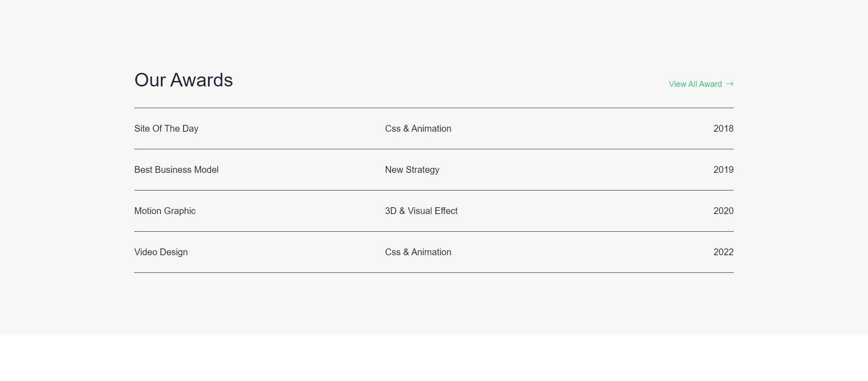The image size is (868, 381).
Task: Select the year 2022
Action: coord(723,252)
